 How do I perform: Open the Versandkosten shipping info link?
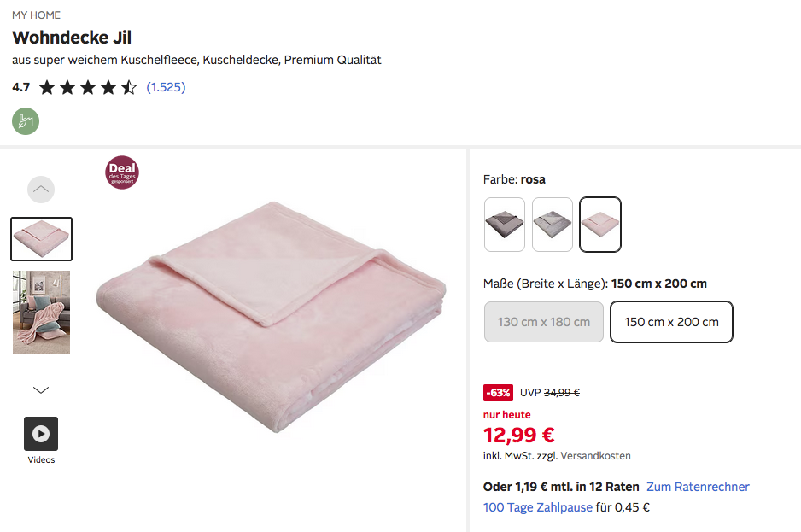point(596,456)
